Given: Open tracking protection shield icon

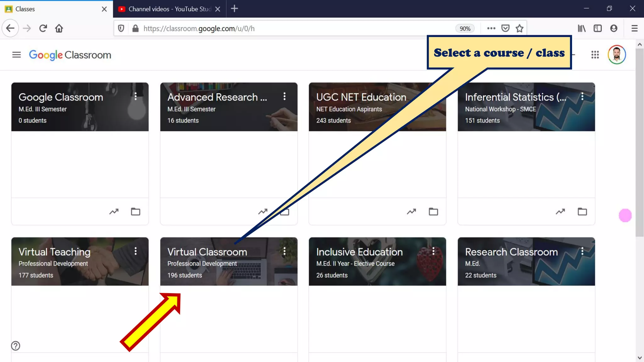Looking at the screenshot, I should point(121,29).
